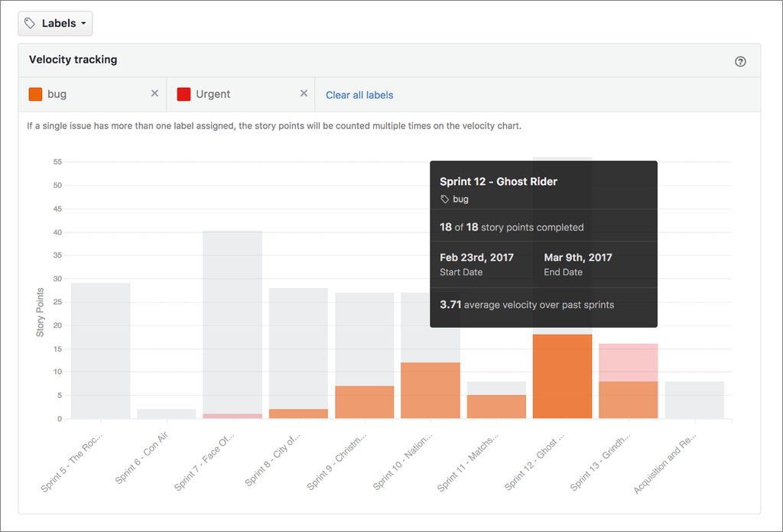This screenshot has height=532, width=783.
Task: Remove the bug label filter
Action: (x=154, y=93)
